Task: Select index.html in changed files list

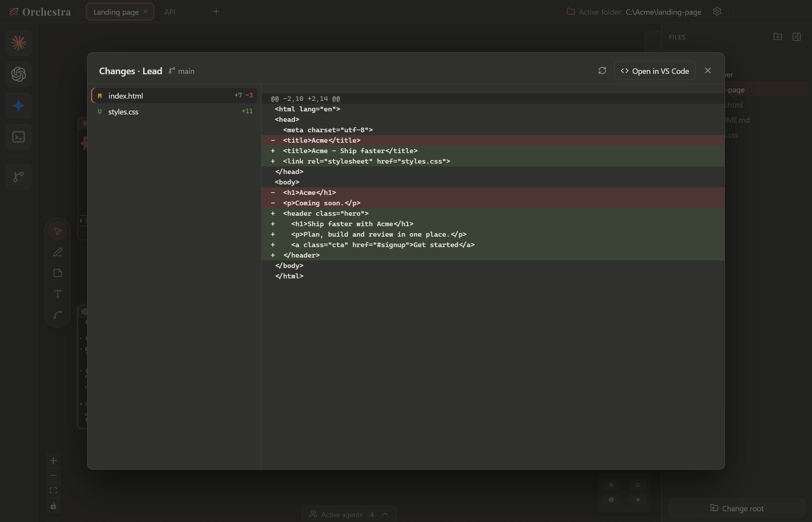Action: [x=174, y=96]
